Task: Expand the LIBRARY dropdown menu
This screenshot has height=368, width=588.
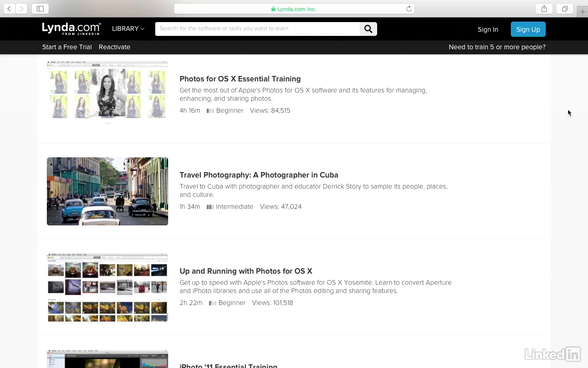Action: click(128, 29)
